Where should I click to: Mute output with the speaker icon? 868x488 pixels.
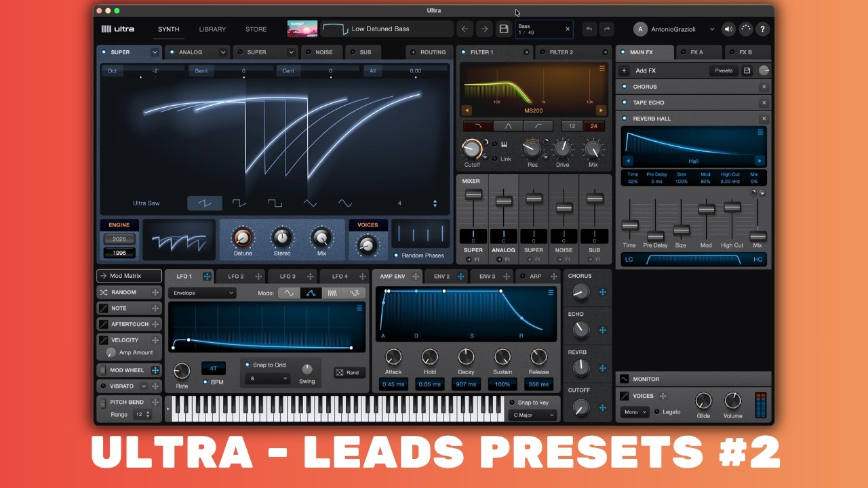(728, 29)
